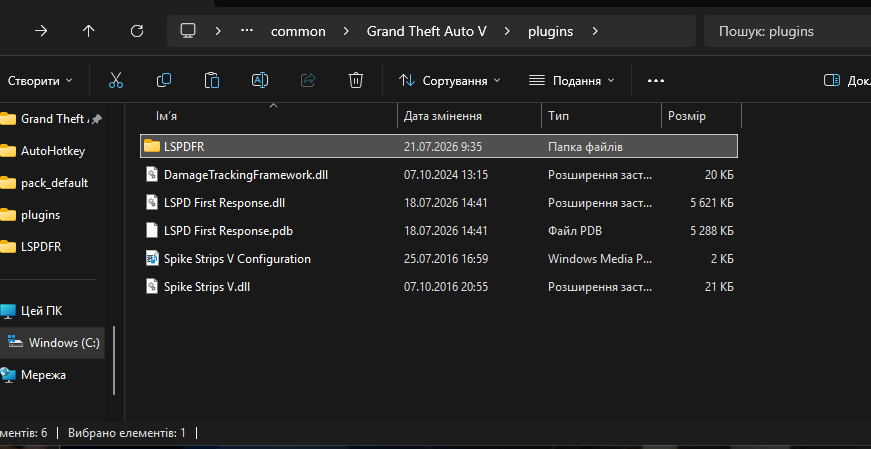Show hidden breadcrumb path via ellipsis
The height and width of the screenshot is (449, 871).
pos(247,31)
